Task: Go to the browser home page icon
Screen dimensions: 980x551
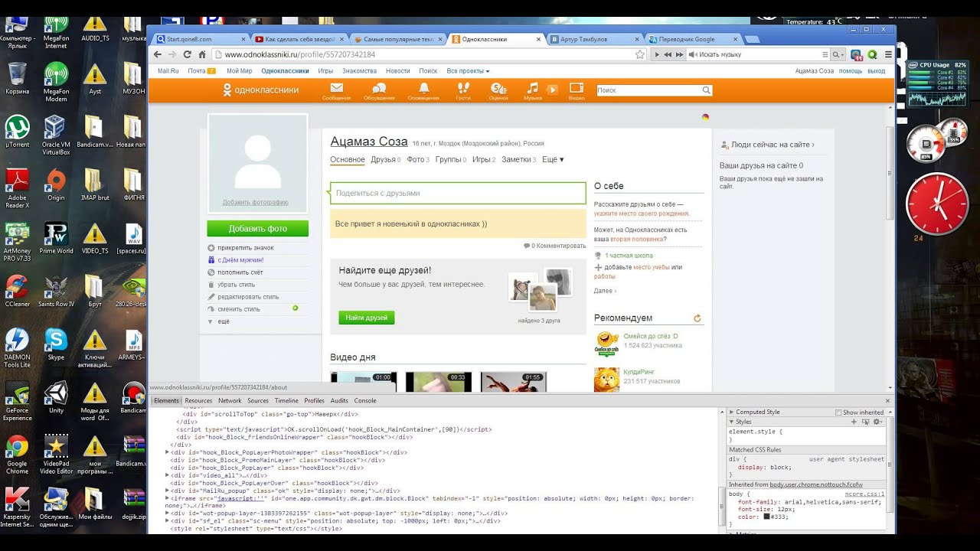Action: (202, 54)
